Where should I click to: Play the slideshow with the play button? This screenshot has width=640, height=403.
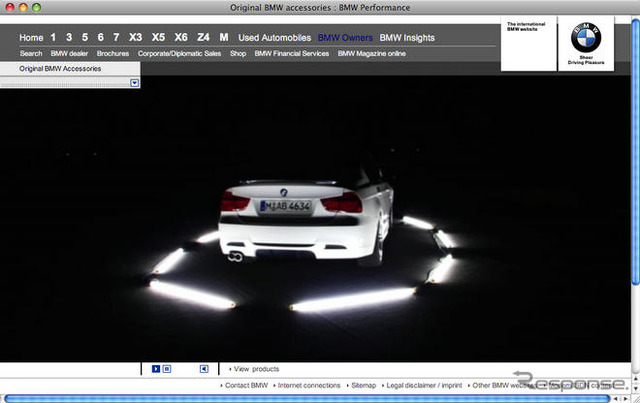tap(156, 369)
